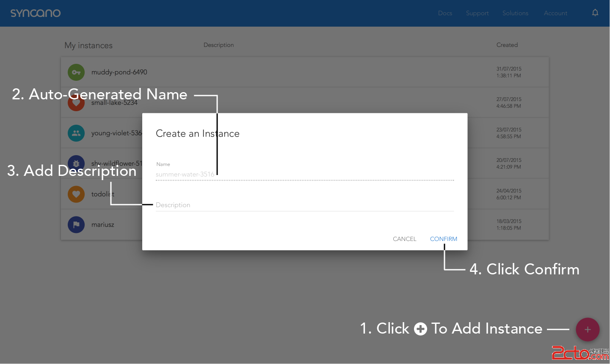Screen dimensions: 610x364
Task: Select the mariusz instance name
Action: point(103,224)
